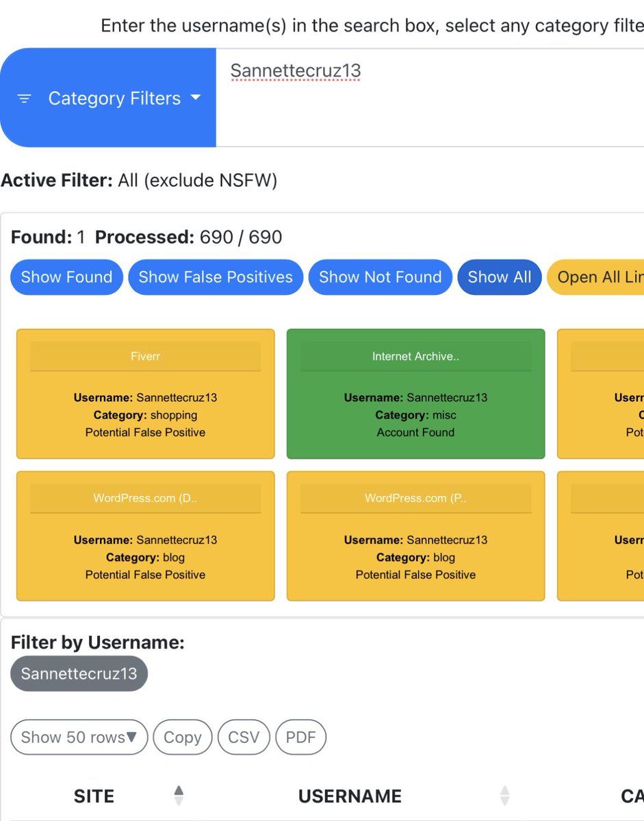Show only found accounts

click(66, 277)
